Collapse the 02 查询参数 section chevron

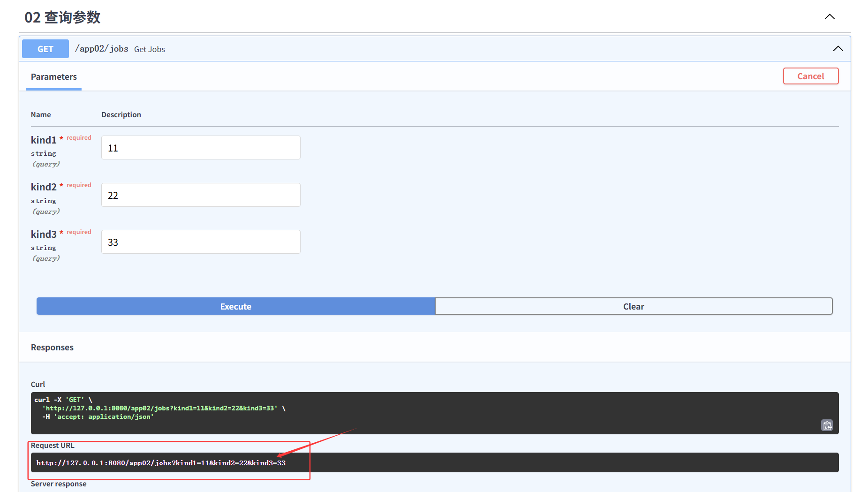coord(829,17)
